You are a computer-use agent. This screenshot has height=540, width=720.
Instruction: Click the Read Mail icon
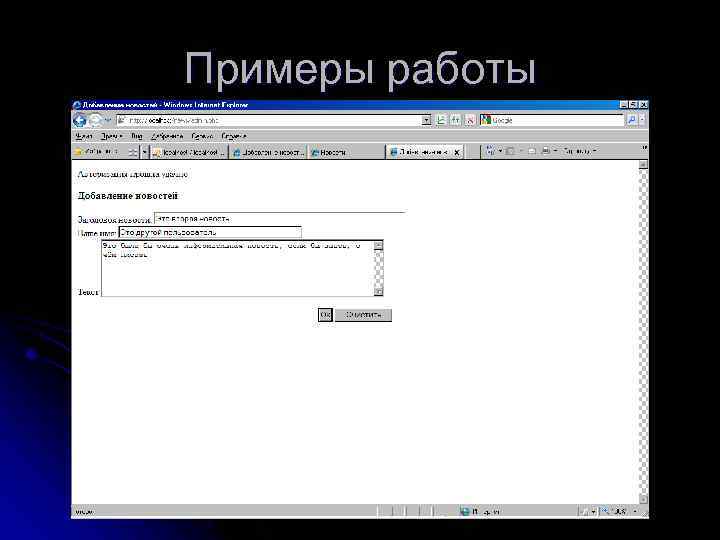click(x=532, y=151)
